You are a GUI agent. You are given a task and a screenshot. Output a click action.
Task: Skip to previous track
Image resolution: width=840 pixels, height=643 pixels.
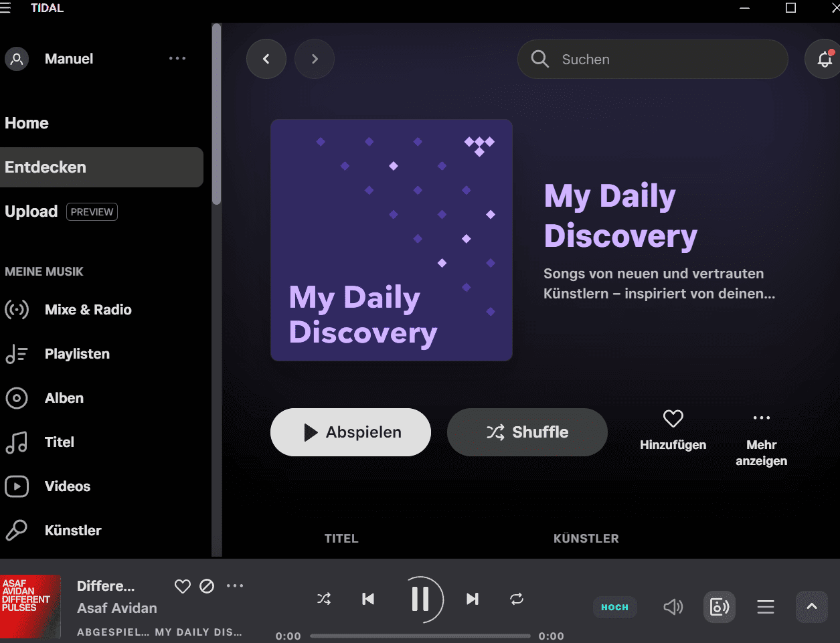pos(368,599)
